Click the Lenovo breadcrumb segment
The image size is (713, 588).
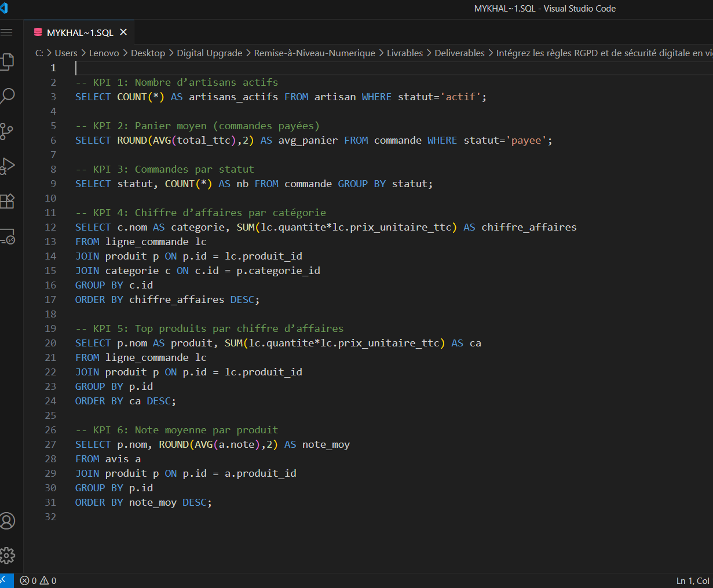point(104,53)
